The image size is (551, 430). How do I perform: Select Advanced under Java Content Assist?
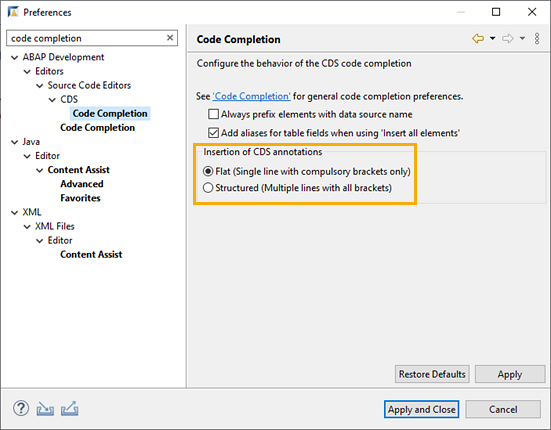coord(82,184)
